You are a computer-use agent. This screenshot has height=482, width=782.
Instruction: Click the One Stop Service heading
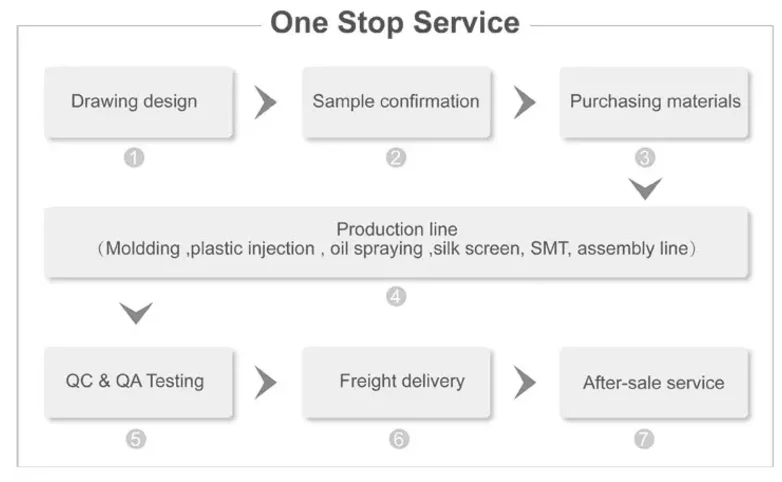coord(395,22)
